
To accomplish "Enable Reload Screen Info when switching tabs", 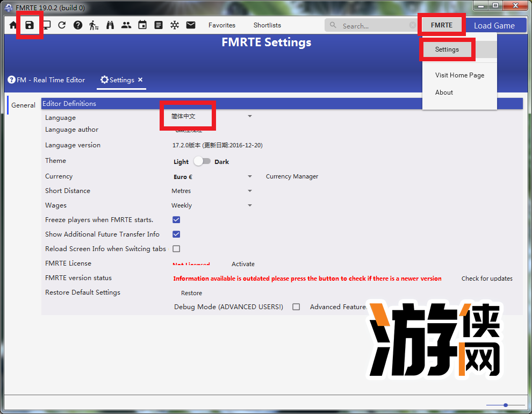I will pos(176,249).
